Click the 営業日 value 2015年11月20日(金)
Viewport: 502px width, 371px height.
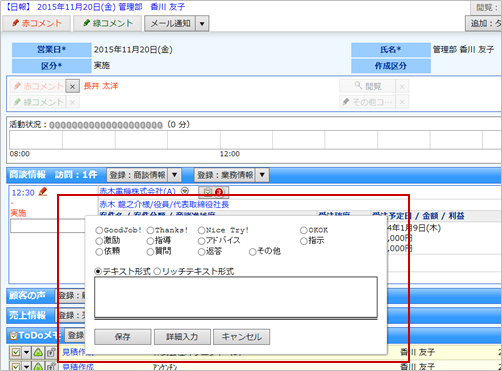133,50
